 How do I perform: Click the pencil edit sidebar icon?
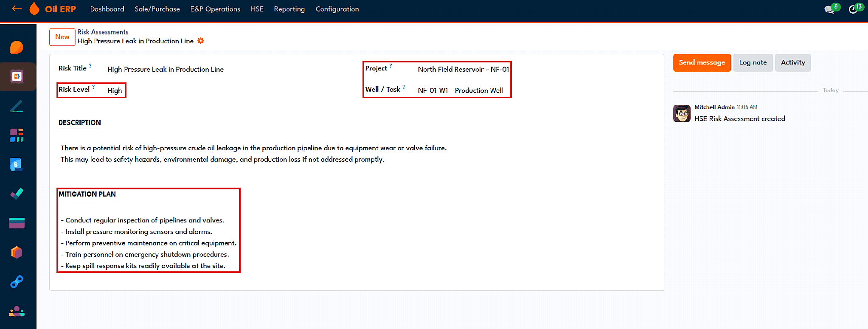17,106
